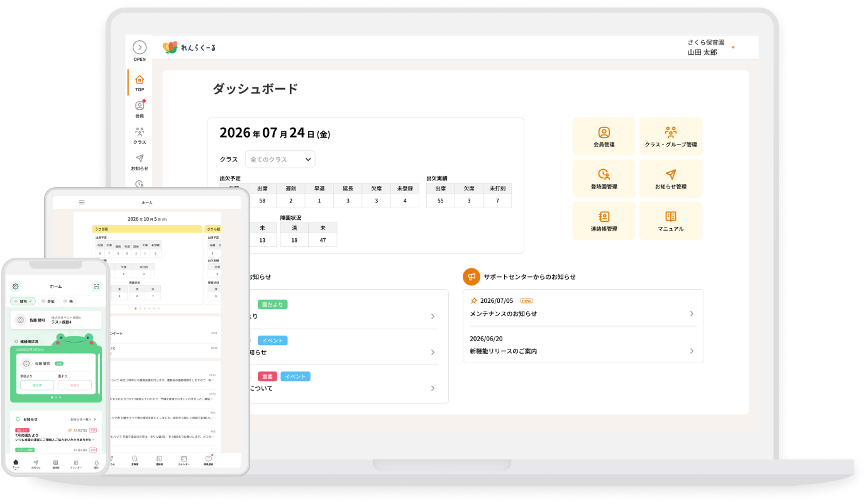The width and height of the screenshot is (867, 504).
Task: Open the 会員管理 tile
Action: 604,136
